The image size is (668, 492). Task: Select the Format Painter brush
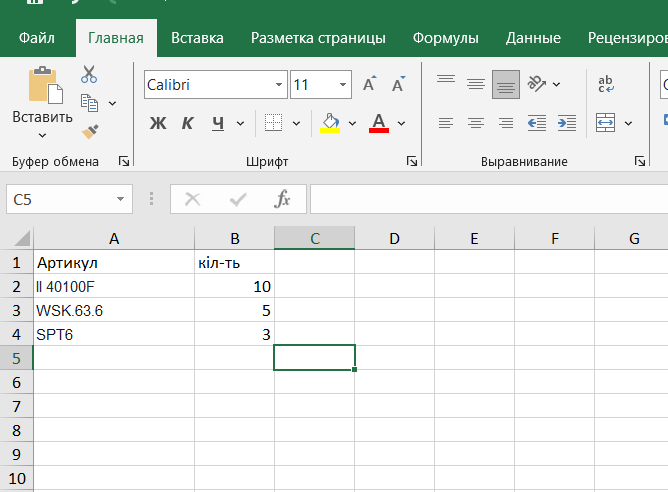click(x=89, y=131)
